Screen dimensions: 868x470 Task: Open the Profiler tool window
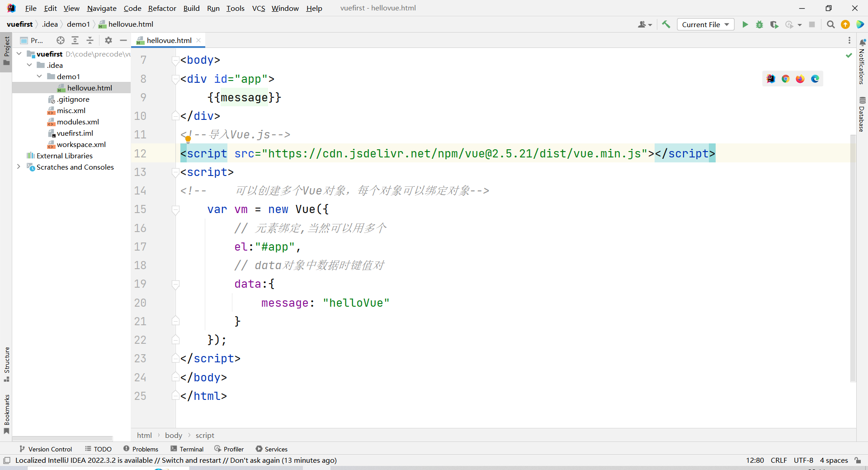coord(229,449)
